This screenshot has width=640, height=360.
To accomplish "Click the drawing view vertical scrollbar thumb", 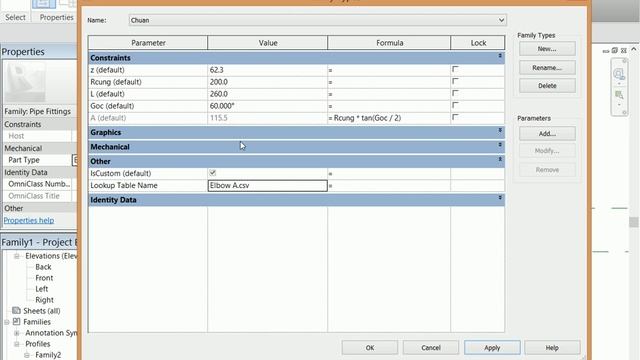I will pos(633,222).
